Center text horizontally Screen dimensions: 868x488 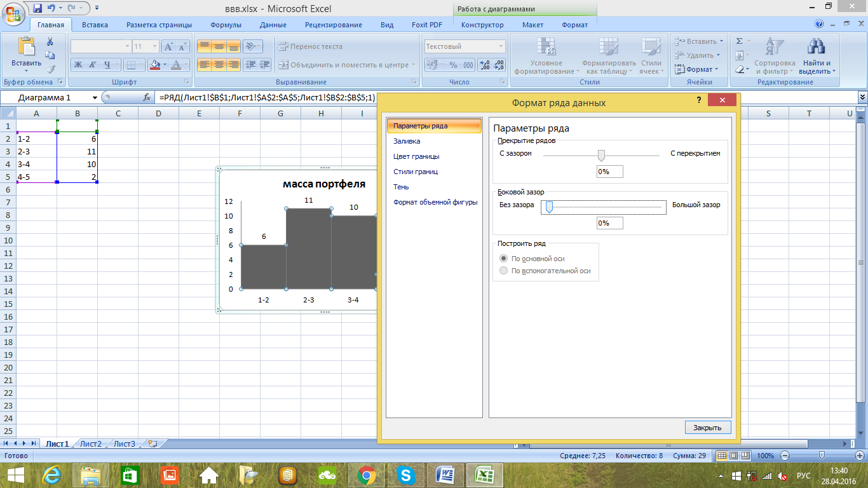tap(219, 65)
